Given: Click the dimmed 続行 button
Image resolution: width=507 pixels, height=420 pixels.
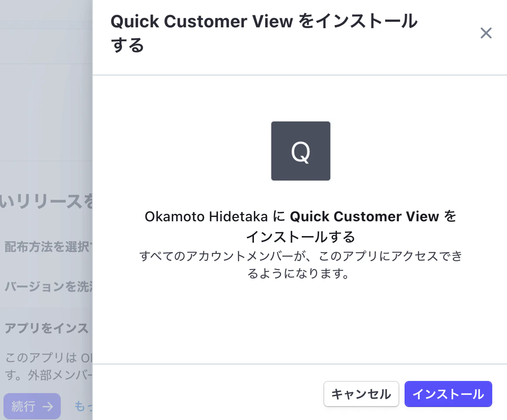Looking at the screenshot, I should click(x=32, y=406).
